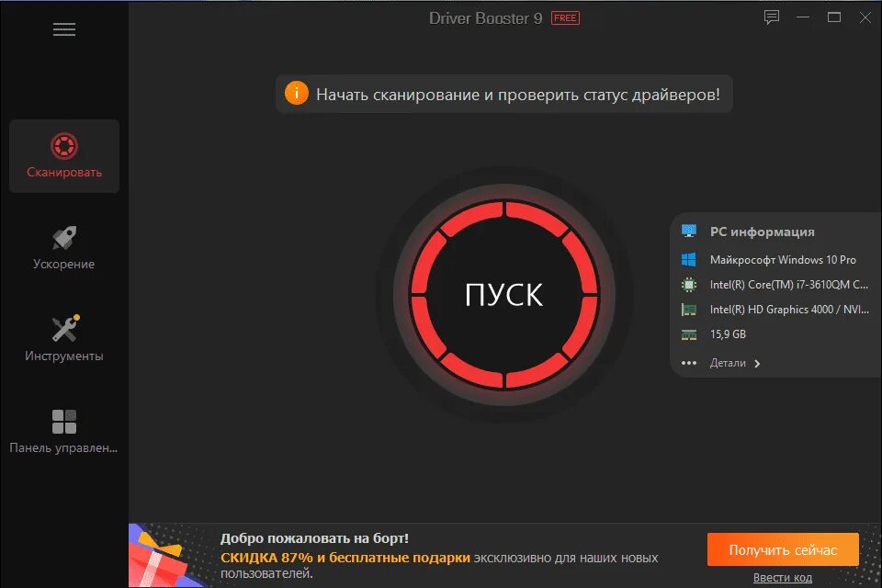Open the Детали link
882x588 pixels.
(728, 363)
